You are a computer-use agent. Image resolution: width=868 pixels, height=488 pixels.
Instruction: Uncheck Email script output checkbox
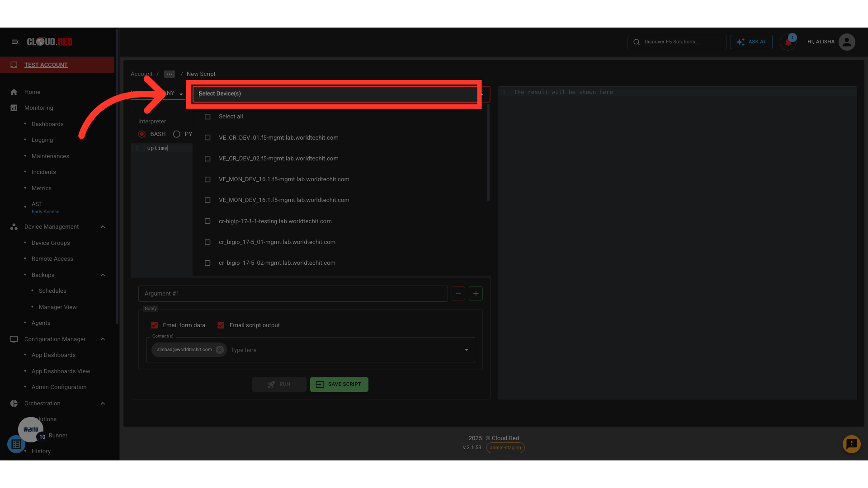[x=221, y=325]
